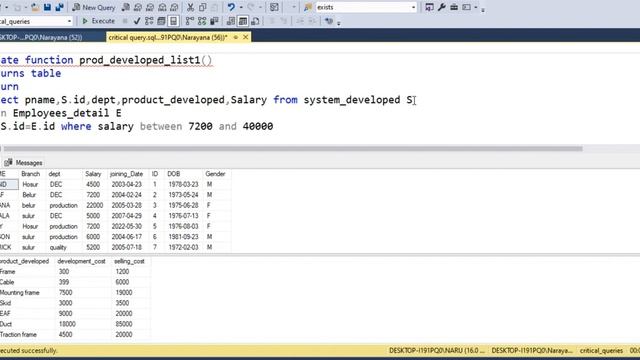
Task: Select the 'Mounting frame' product cell
Action: [20, 293]
